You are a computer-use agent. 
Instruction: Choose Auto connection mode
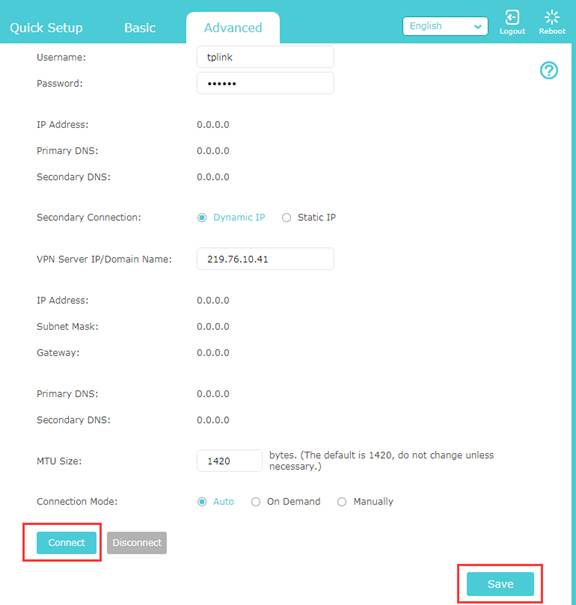click(x=202, y=502)
